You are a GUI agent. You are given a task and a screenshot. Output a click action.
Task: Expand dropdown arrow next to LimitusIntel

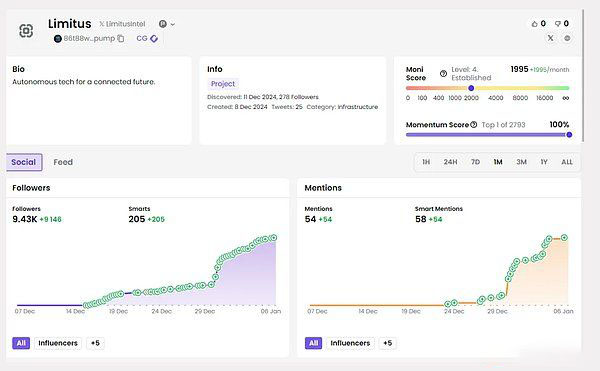pos(173,24)
